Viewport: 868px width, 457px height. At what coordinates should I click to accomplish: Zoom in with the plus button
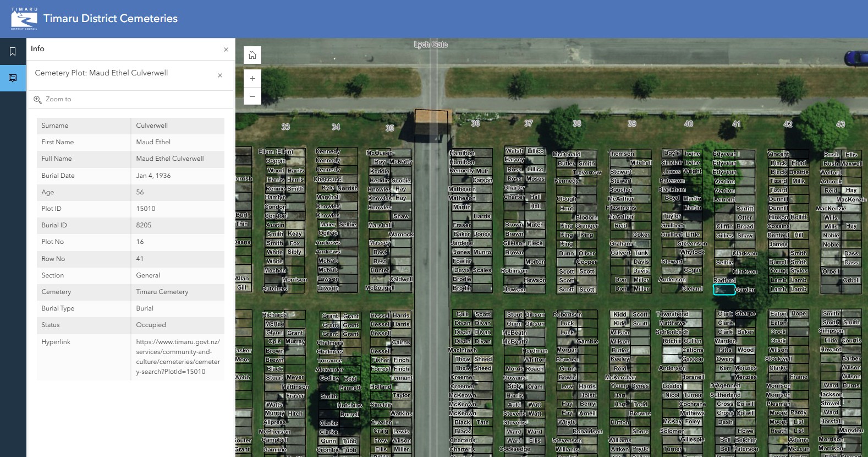(252, 78)
